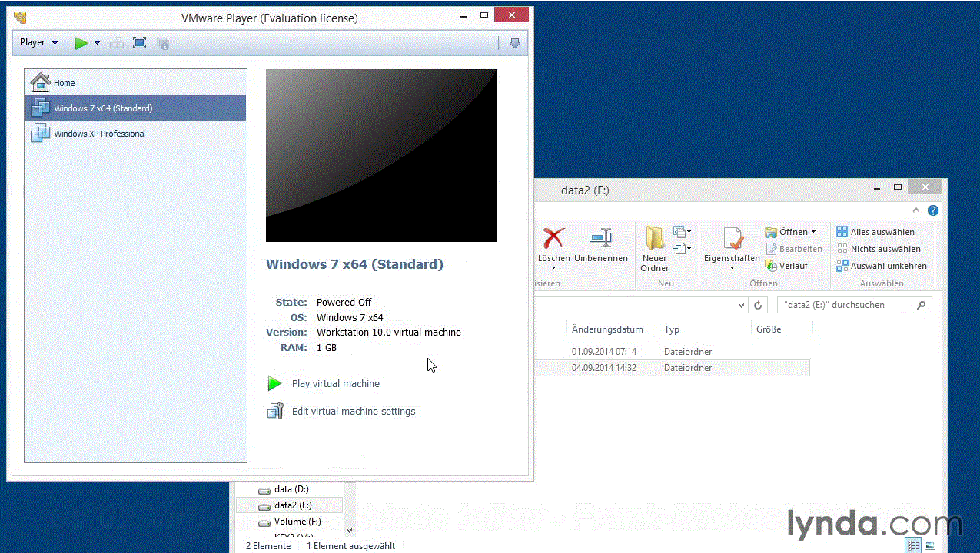This screenshot has width=980, height=553.
Task: Click search magnifier icon in Explorer
Action: pos(922,305)
